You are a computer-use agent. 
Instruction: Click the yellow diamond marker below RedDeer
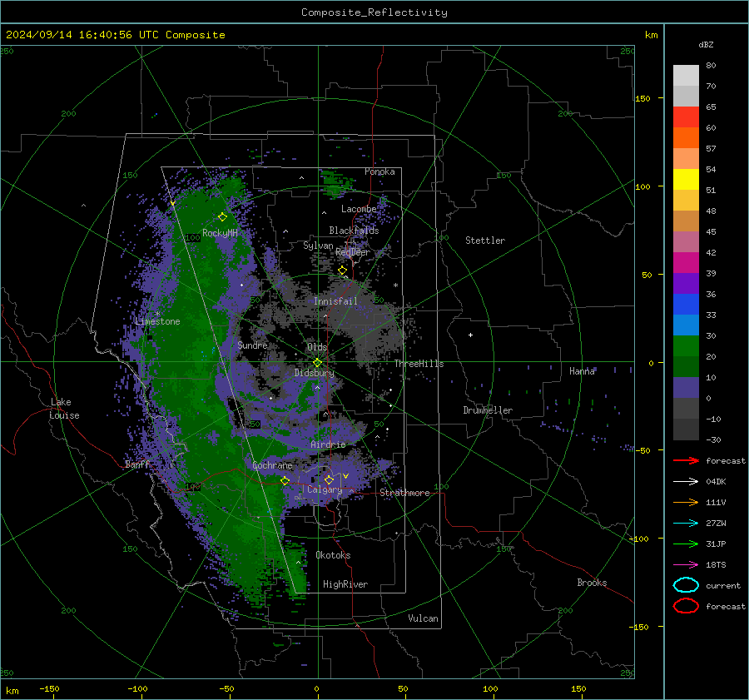pyautogui.click(x=342, y=271)
